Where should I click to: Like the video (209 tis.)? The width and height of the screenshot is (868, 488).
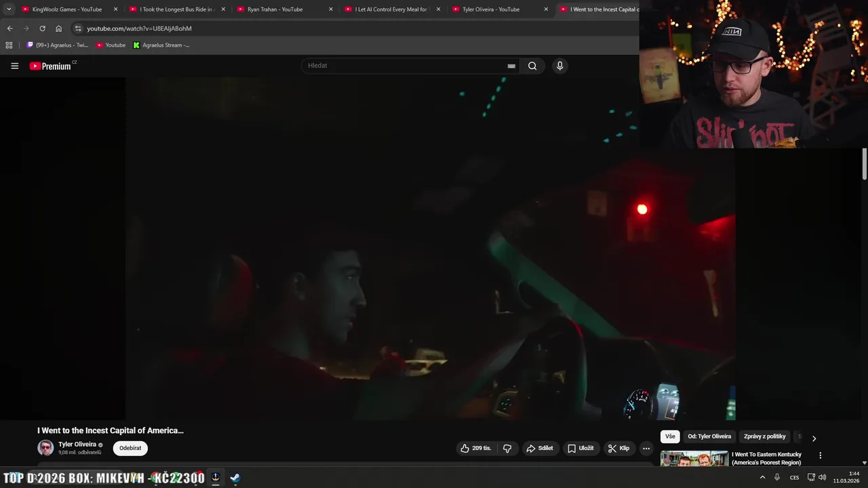[x=476, y=448]
